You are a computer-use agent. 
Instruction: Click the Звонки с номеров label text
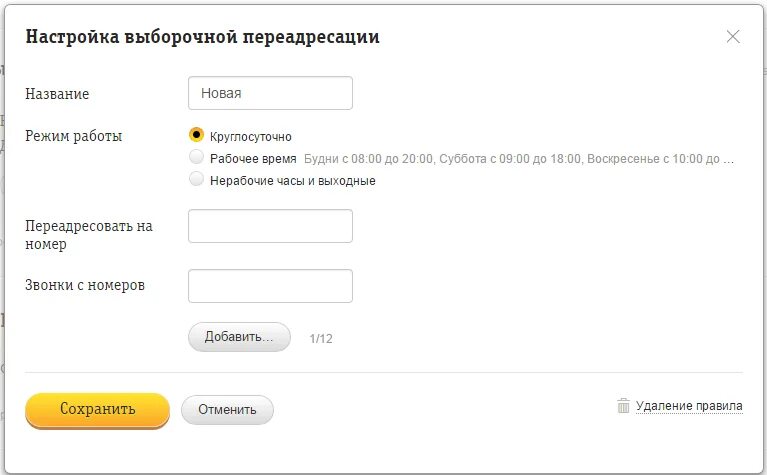pyautogui.click(x=85, y=285)
